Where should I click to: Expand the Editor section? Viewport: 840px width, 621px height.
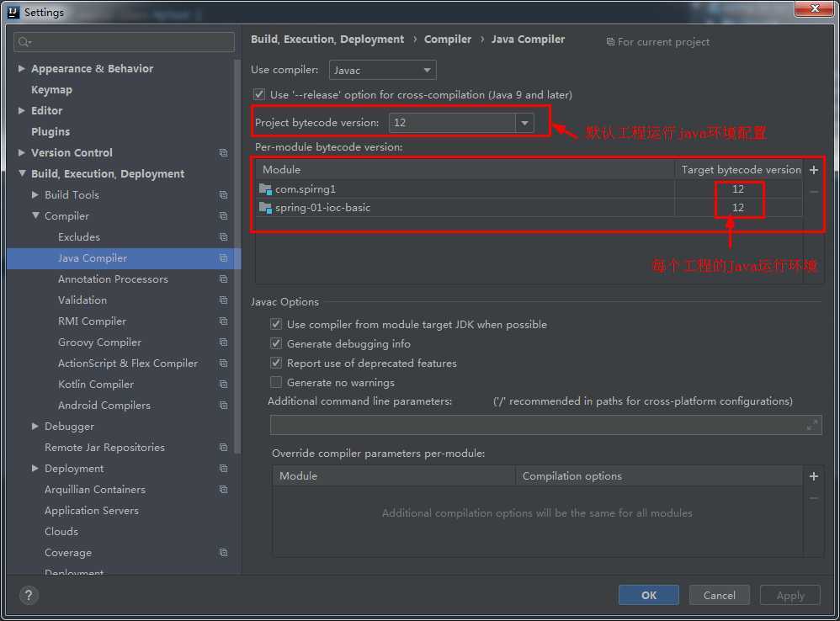(21, 111)
